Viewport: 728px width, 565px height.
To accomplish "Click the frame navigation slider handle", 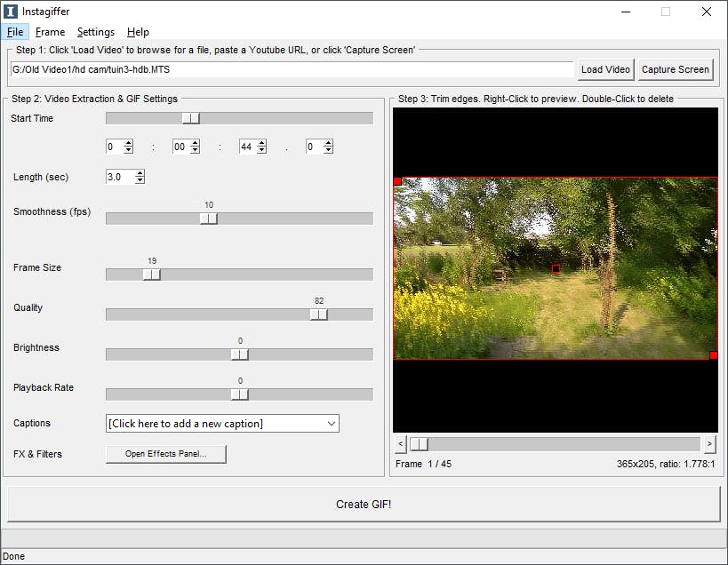I will point(419,444).
